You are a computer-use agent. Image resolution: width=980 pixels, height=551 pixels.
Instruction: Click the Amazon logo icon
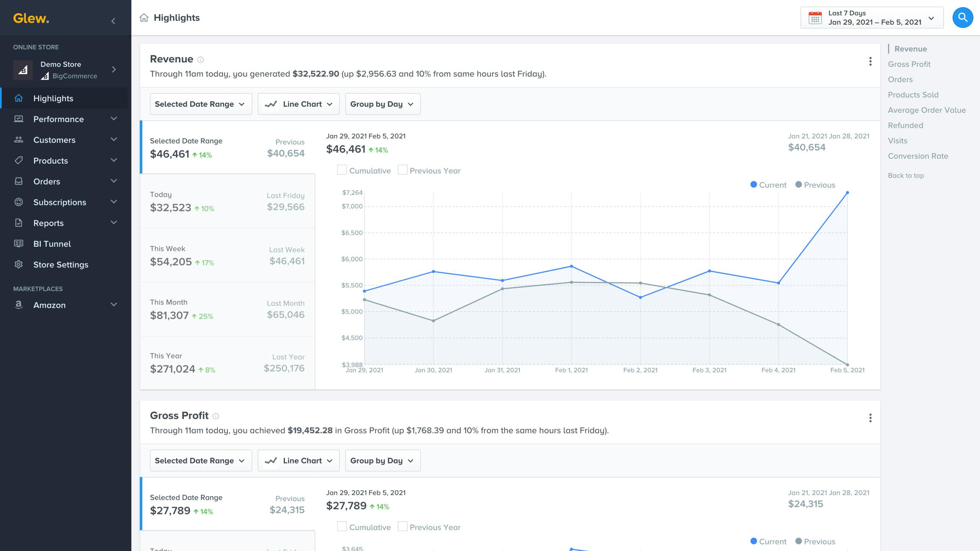click(x=18, y=305)
